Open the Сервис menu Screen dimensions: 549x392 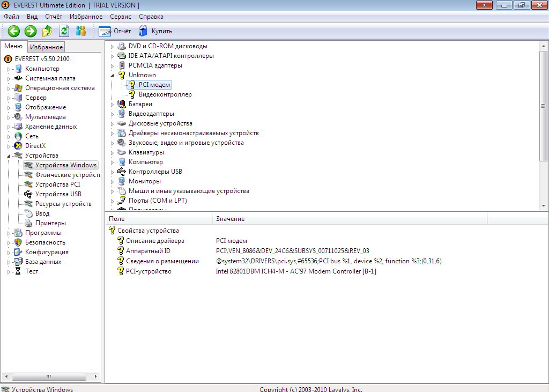[x=121, y=17]
